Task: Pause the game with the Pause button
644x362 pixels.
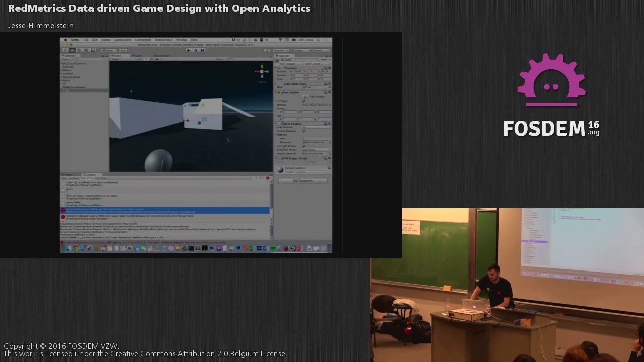Action: tap(196, 50)
